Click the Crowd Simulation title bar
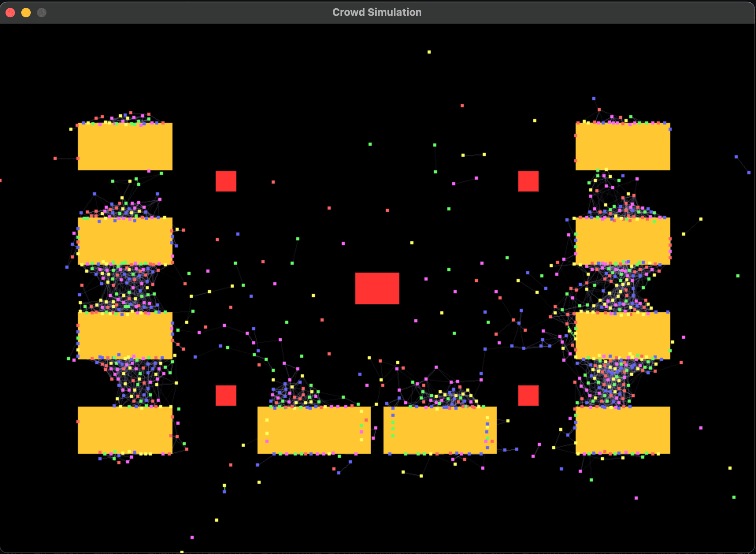 coord(377,12)
